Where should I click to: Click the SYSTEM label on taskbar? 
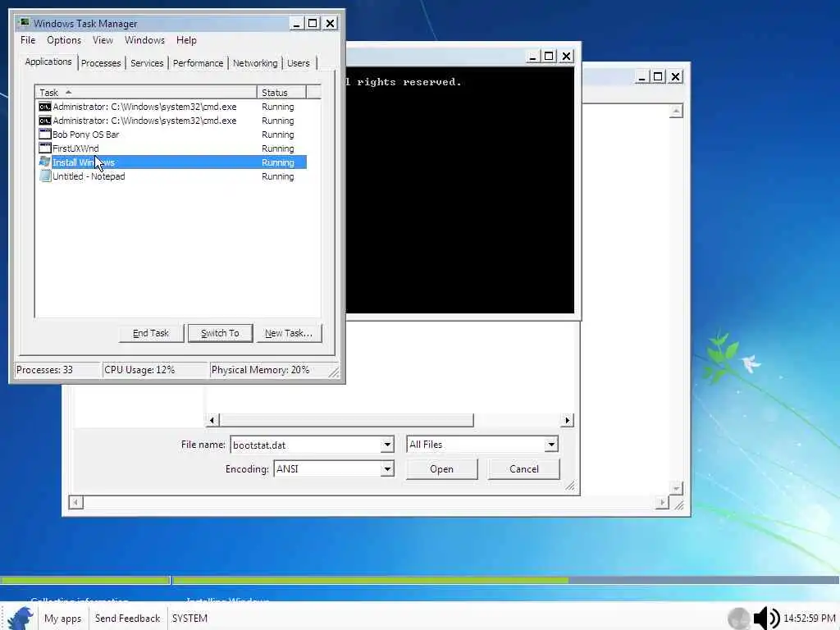click(189, 619)
